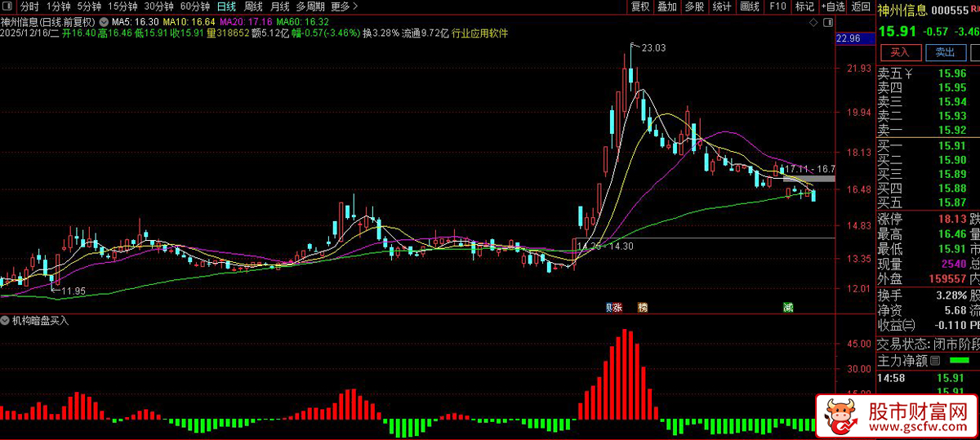This screenshot has height=440, width=980.
Task: Select the 买四 price 15.88
Action: (952, 188)
